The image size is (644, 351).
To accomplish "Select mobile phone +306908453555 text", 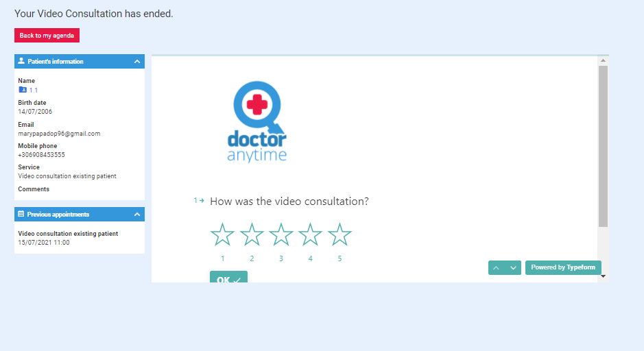I will click(41, 155).
